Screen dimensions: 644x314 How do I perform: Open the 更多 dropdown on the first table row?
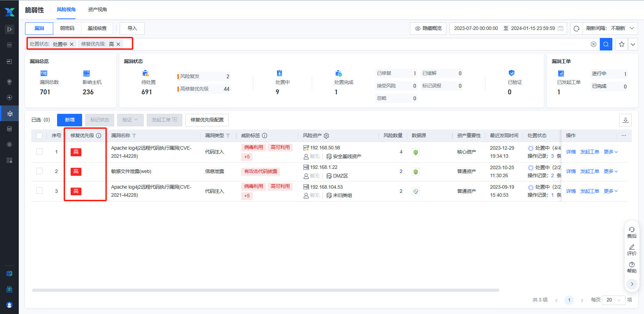pos(610,152)
